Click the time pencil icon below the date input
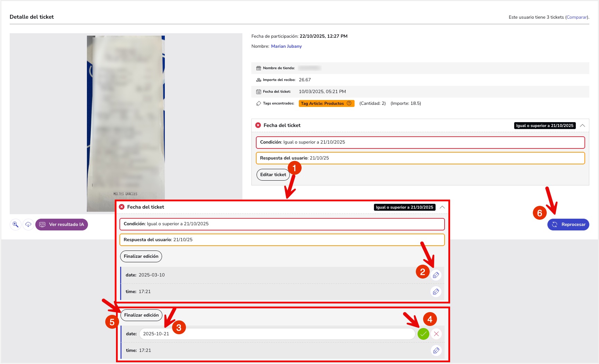This screenshot has height=364, width=599. pos(436,351)
